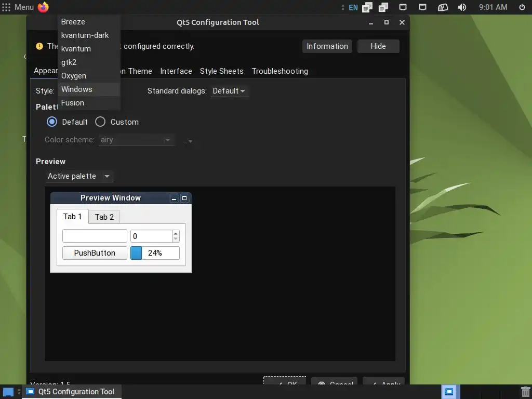Open the volume speaker tray icon

click(x=462, y=7)
